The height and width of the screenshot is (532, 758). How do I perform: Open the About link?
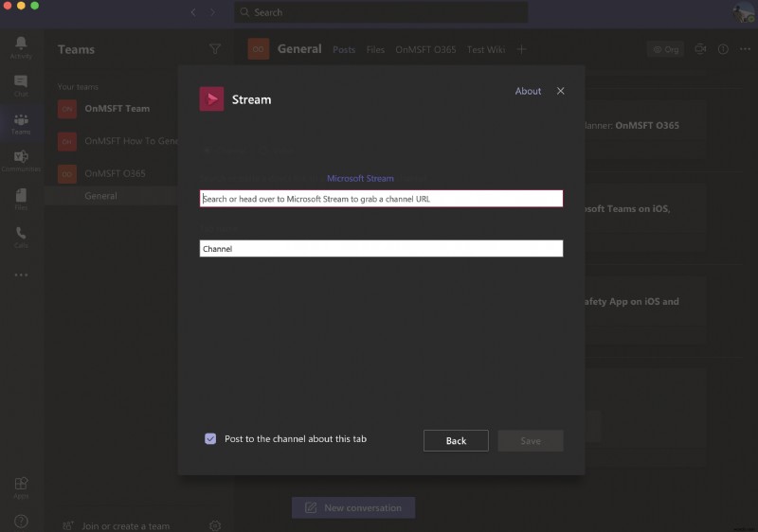click(x=528, y=91)
